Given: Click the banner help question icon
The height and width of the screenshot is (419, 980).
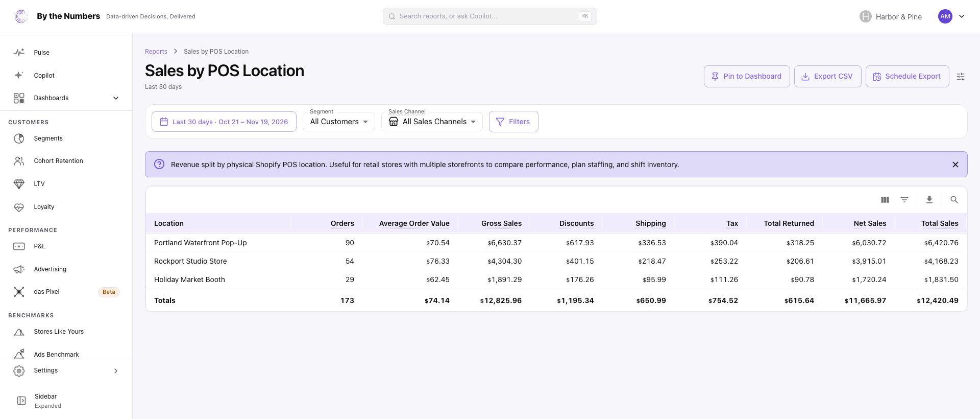Looking at the screenshot, I should click(159, 164).
